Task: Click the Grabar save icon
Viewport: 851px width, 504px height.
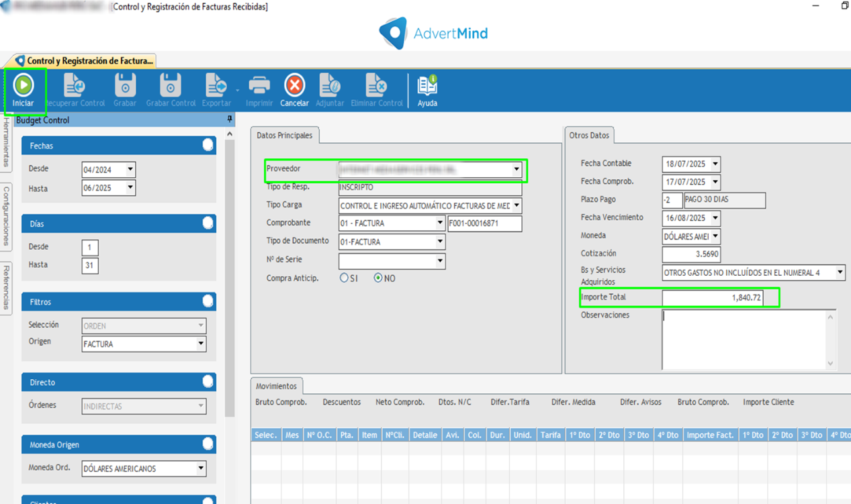Action: pyautogui.click(x=125, y=85)
